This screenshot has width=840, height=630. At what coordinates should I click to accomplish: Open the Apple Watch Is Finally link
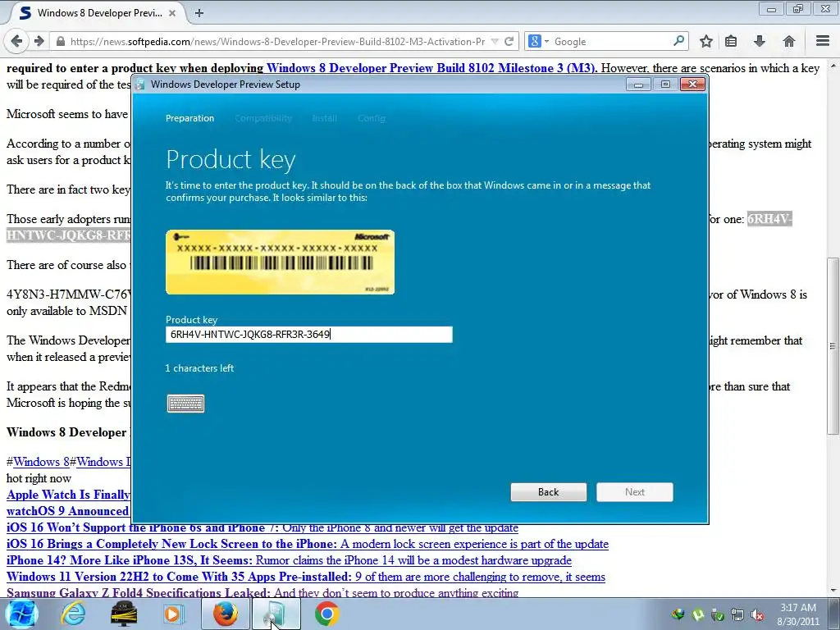[x=68, y=495]
